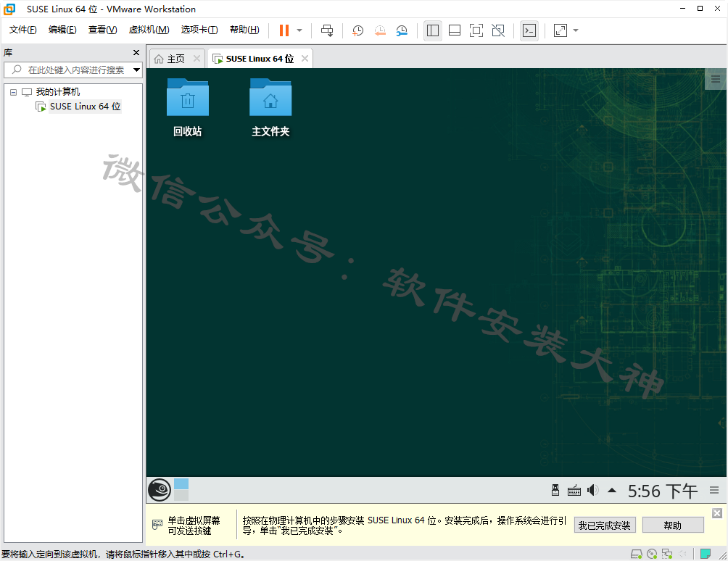
Task: Open the stretch display dropdown arrow
Action: coord(576,30)
